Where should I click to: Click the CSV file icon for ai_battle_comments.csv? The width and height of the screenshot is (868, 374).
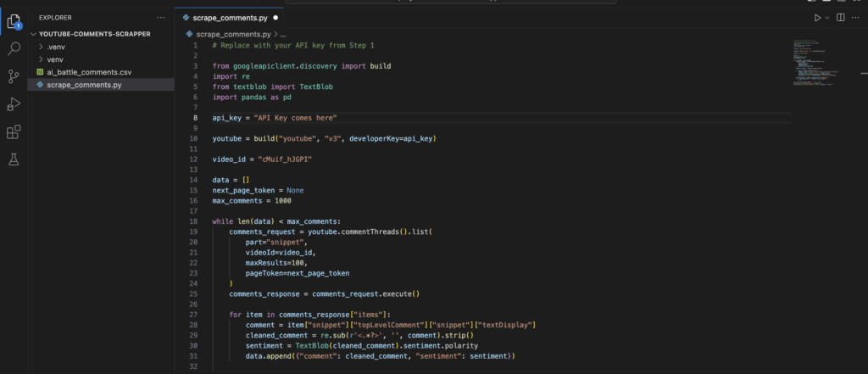40,72
